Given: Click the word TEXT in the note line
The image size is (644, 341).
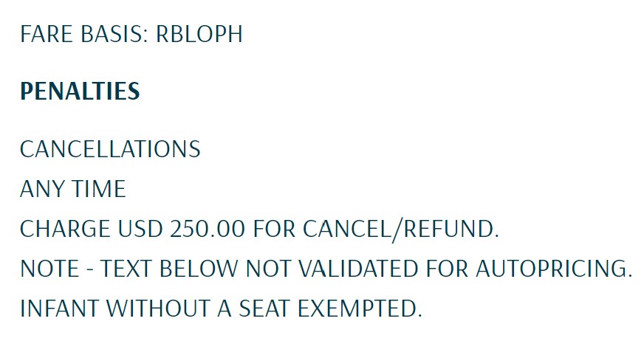Looking at the screenshot, I should click(x=126, y=269).
